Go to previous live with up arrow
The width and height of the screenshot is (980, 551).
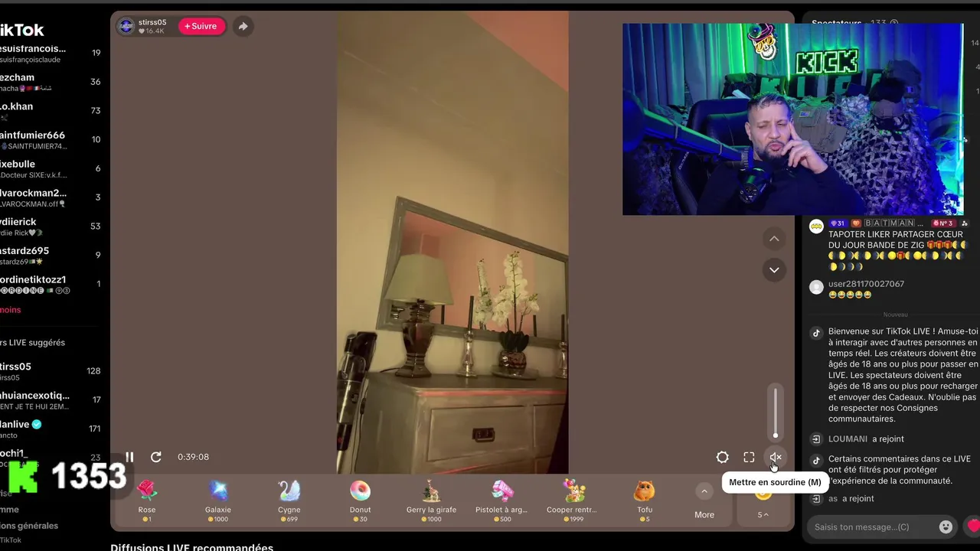(774, 239)
